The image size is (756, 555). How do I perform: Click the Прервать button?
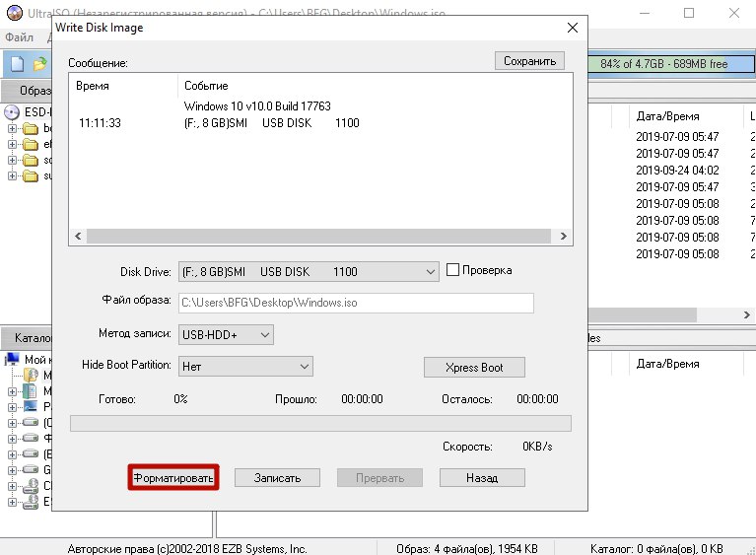379,478
